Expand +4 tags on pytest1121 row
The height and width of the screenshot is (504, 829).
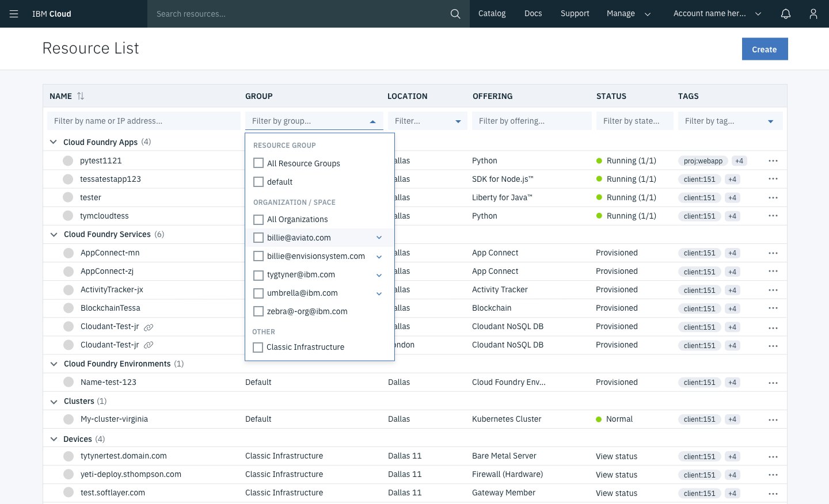[x=739, y=161]
